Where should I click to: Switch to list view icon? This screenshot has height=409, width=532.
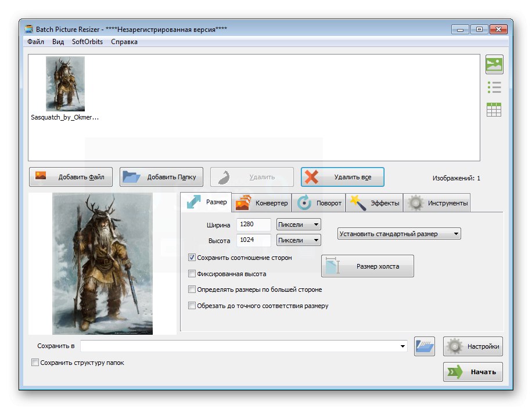(494, 88)
